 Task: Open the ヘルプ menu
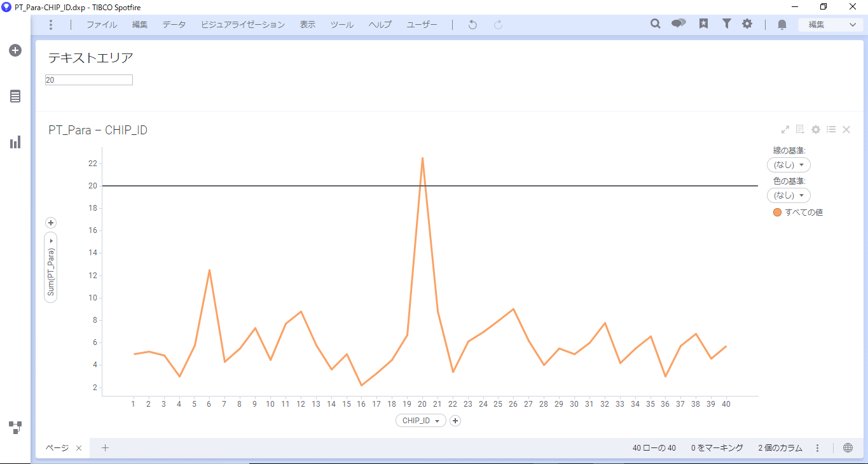coord(380,25)
